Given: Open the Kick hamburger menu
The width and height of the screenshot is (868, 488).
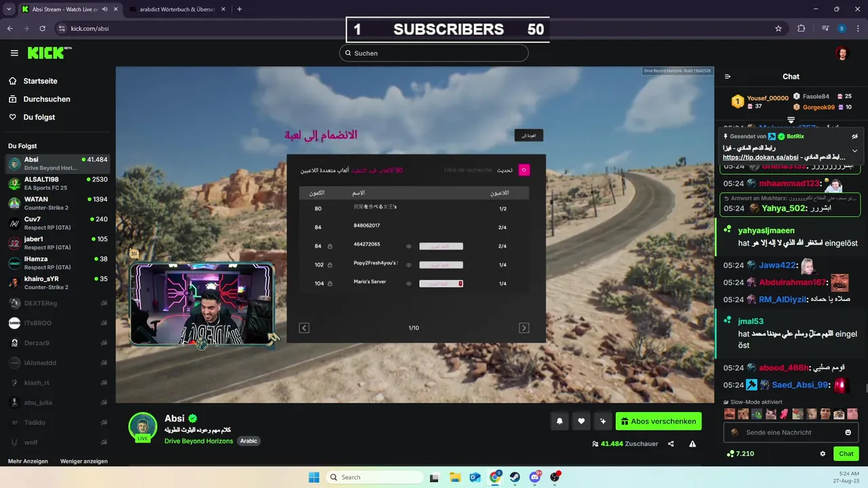Looking at the screenshot, I should 14,53.
